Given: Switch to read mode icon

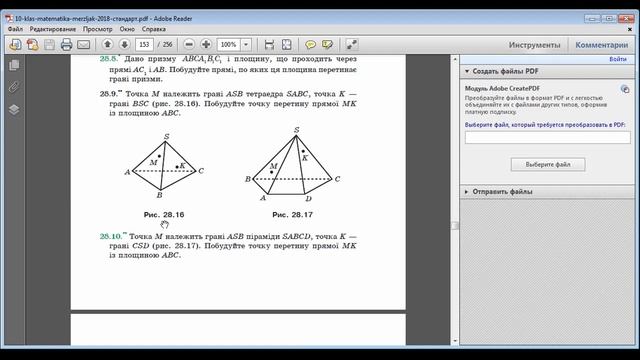Looking at the screenshot, I should [x=351, y=44].
